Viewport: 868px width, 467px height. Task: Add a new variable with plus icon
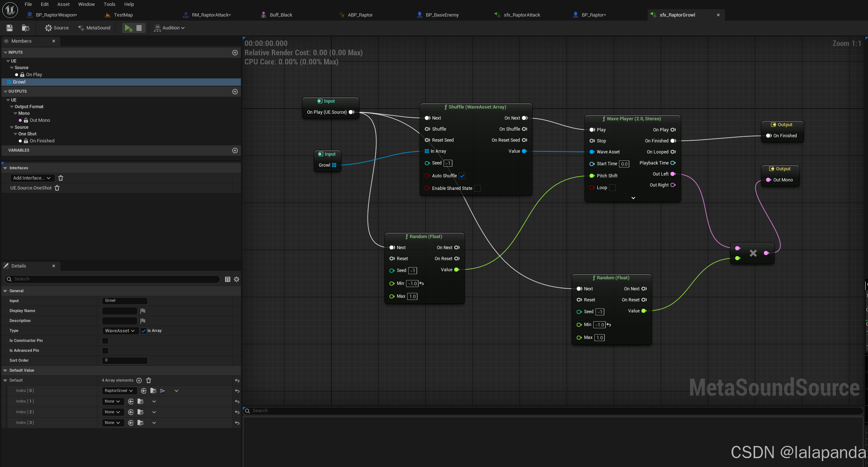tap(235, 151)
